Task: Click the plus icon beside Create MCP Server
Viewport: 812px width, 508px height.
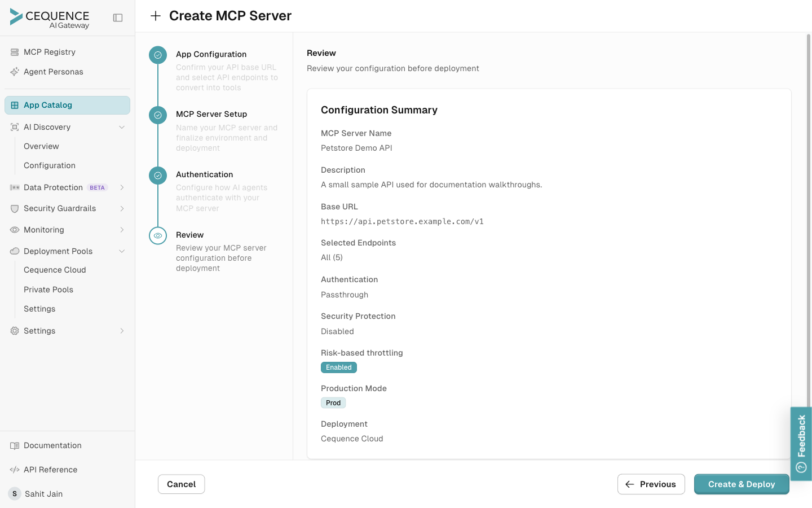Action: point(156,16)
